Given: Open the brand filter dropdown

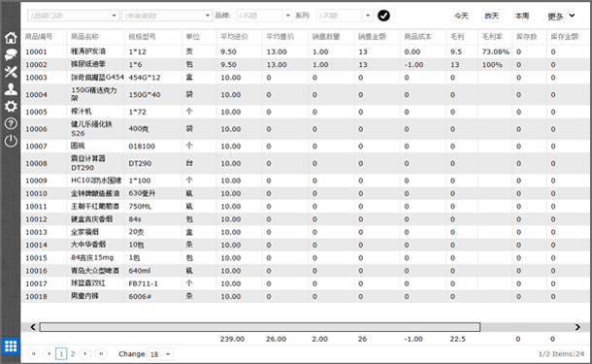Looking at the screenshot, I should pyautogui.click(x=264, y=16).
